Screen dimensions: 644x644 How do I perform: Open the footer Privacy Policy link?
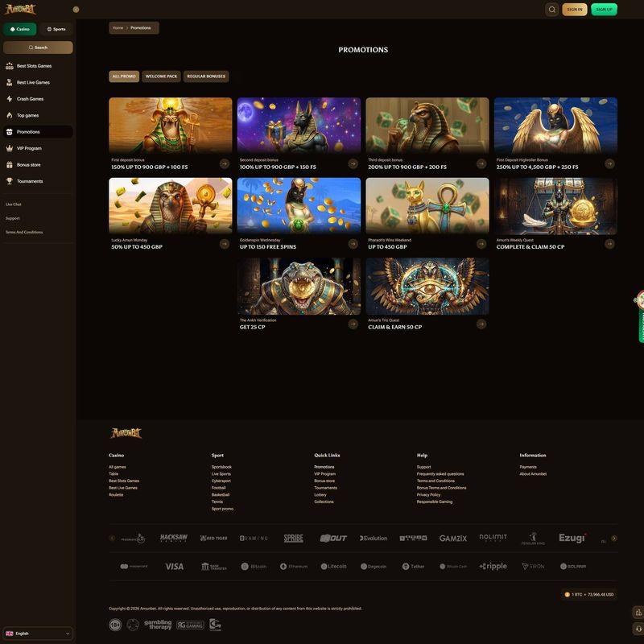point(428,495)
